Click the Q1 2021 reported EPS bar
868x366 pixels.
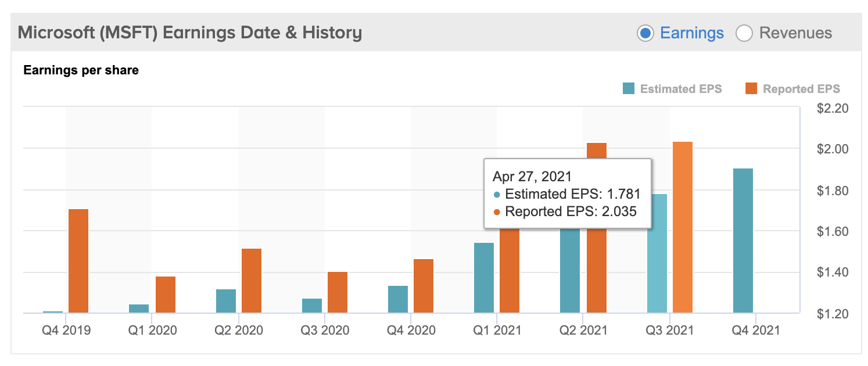coord(510,270)
